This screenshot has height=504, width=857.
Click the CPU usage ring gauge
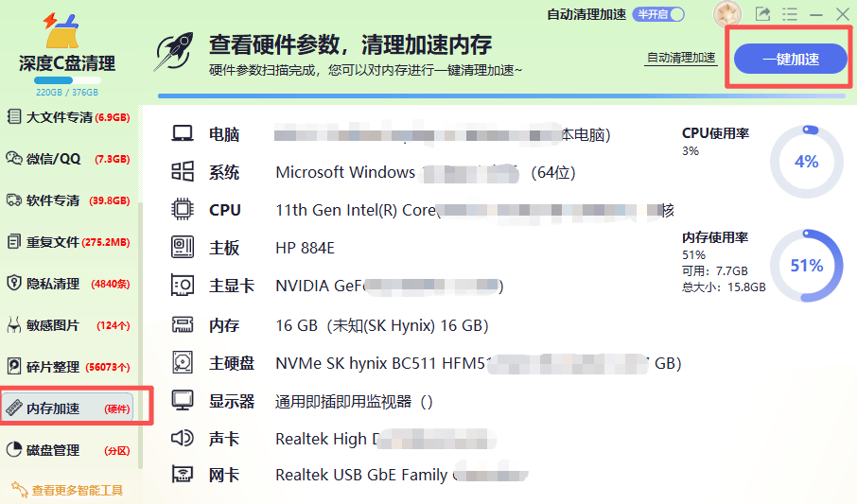tap(806, 162)
